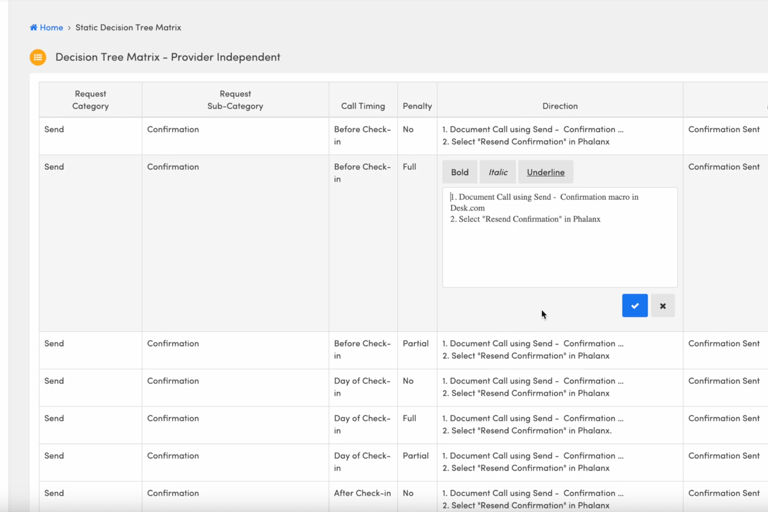Click the Request Sub-Category column header
768x512 pixels.
click(x=235, y=100)
